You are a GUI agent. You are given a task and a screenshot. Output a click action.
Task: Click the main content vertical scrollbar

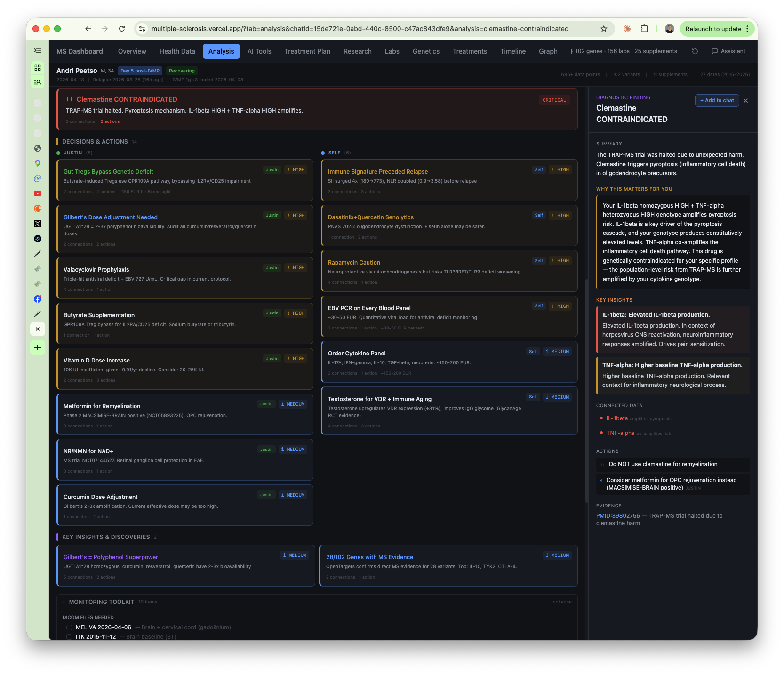click(586, 391)
